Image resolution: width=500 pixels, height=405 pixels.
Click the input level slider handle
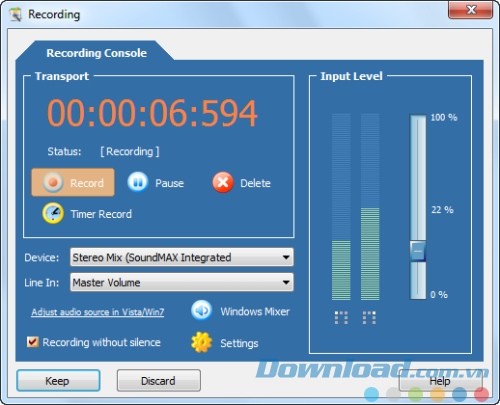tap(418, 251)
